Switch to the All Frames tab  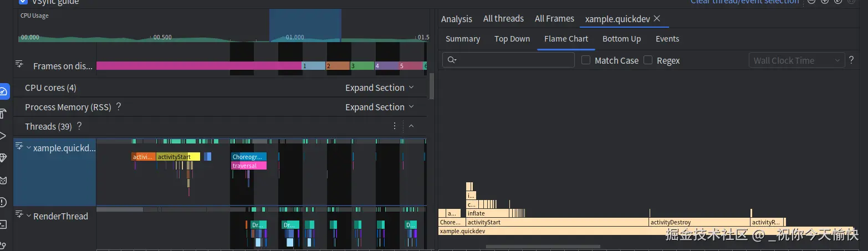point(554,19)
